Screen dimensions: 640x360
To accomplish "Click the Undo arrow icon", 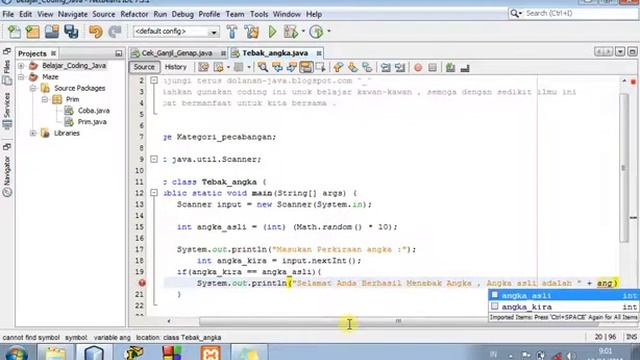I will (96, 31).
